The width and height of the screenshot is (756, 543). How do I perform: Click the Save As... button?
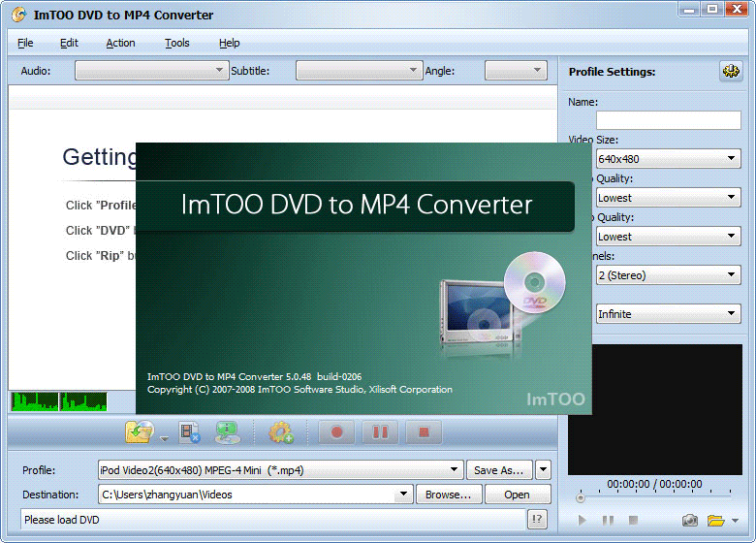tap(499, 469)
